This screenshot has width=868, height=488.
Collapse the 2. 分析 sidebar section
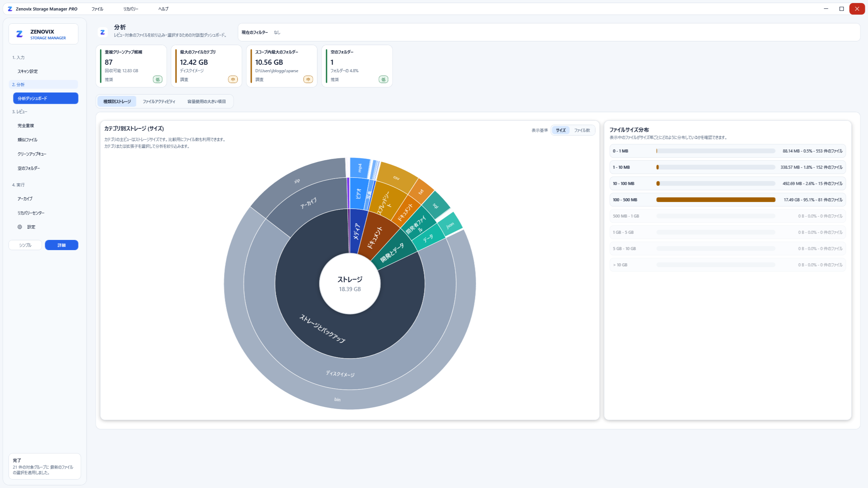point(18,85)
